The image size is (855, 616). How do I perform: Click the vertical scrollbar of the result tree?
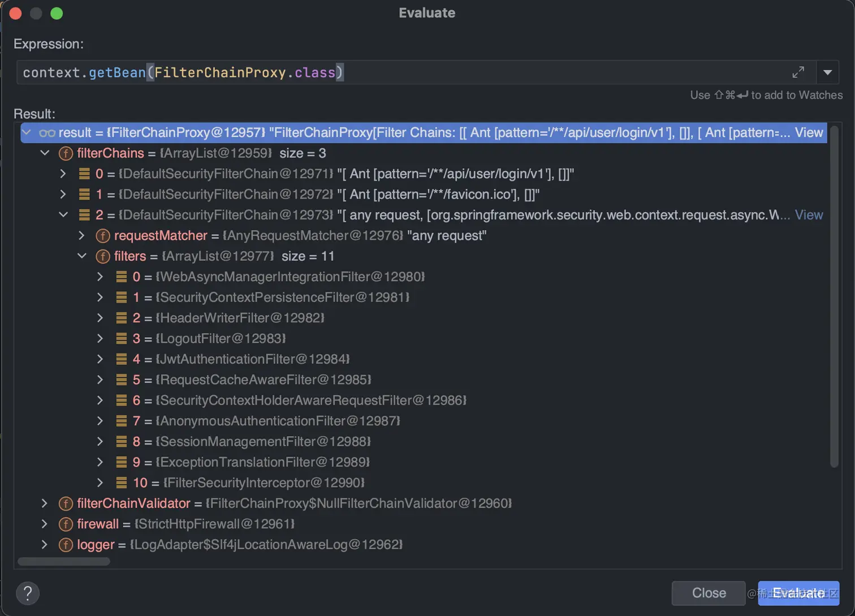(834, 297)
